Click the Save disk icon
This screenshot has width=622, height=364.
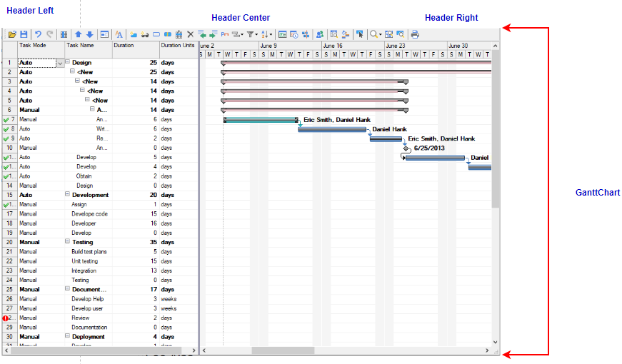pos(24,34)
